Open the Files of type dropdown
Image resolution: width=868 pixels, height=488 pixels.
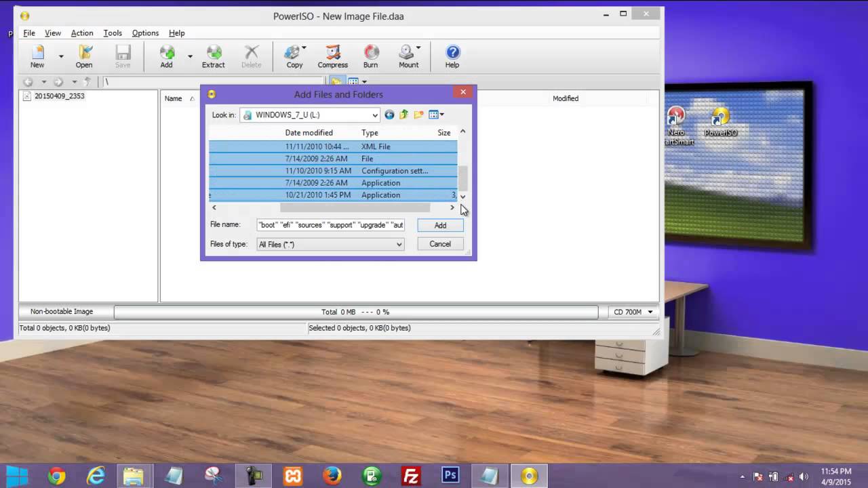(331, 244)
